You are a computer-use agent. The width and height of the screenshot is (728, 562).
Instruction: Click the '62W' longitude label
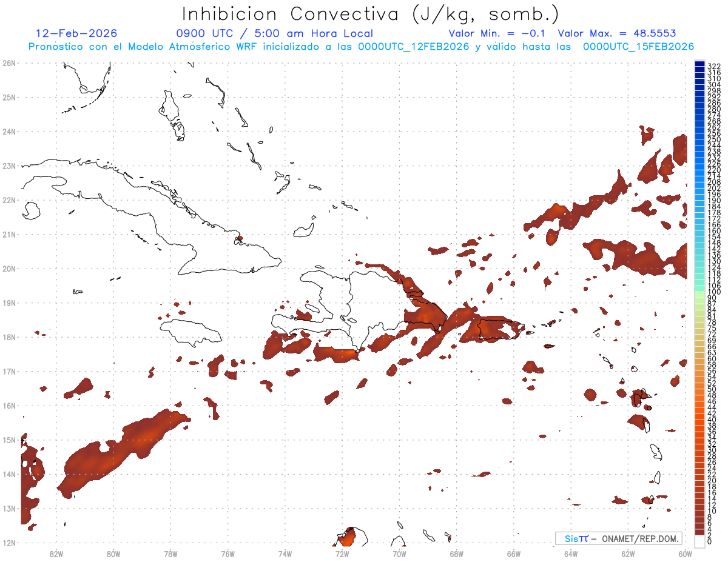point(628,553)
